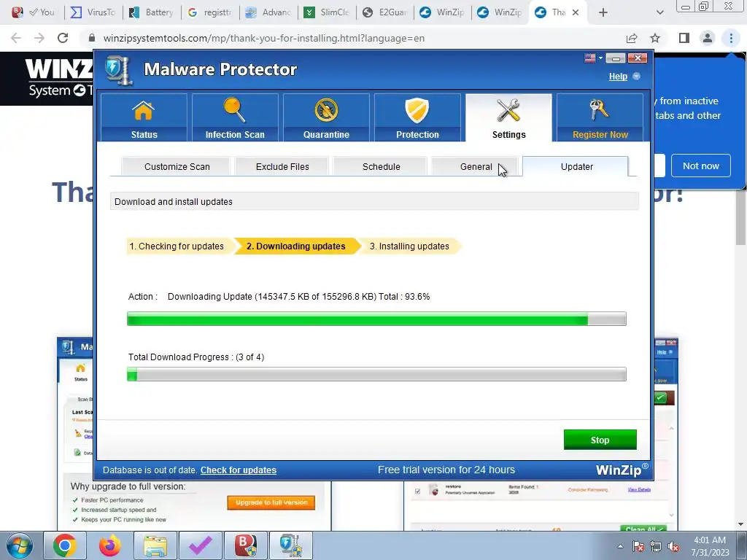This screenshot has height=560, width=747.
Task: Close the active Tha browser tab
Action: (576, 12)
